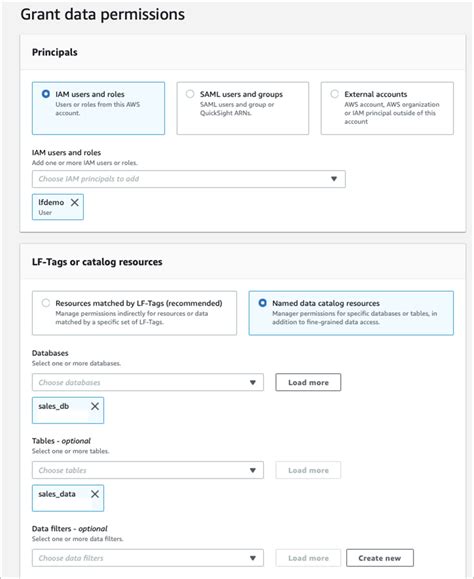
Task: Remove the lfdemo user chip
Action: pos(75,202)
